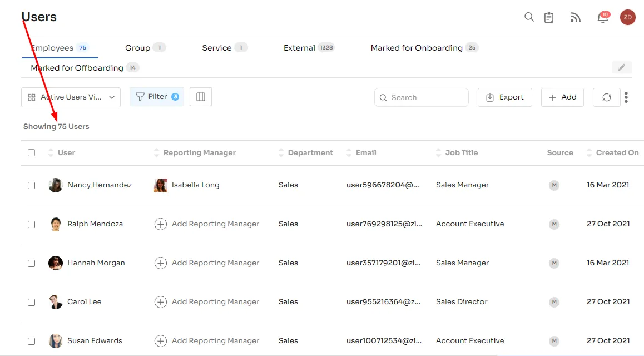644x356 pixels.
Task: Open the clipboard tasks icon
Action: [549, 17]
